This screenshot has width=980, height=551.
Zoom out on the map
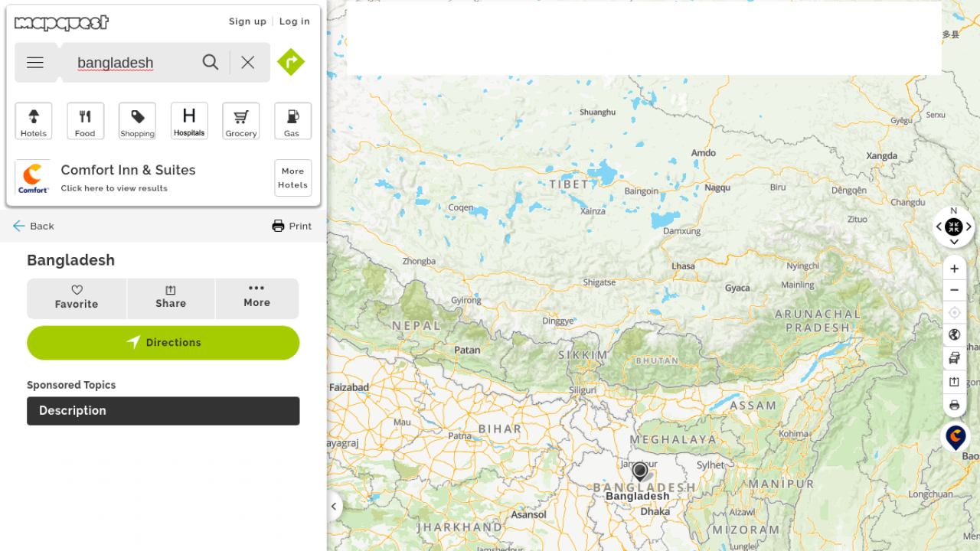click(954, 290)
